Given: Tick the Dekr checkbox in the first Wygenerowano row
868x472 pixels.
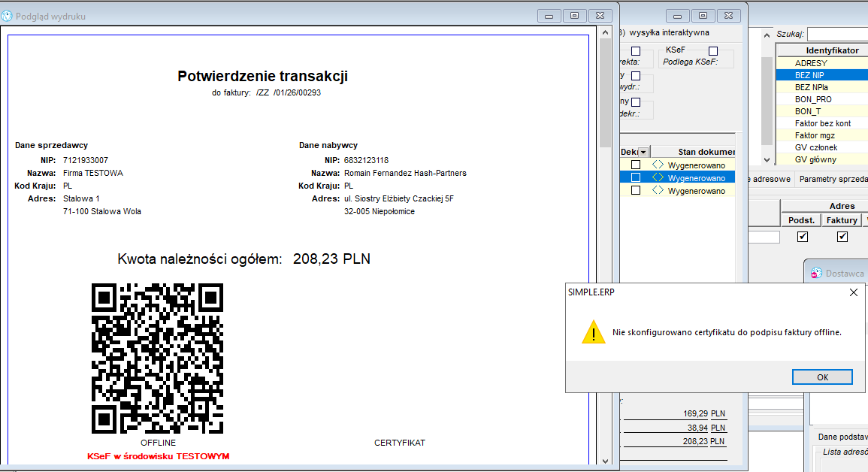Looking at the screenshot, I should click(636, 165).
